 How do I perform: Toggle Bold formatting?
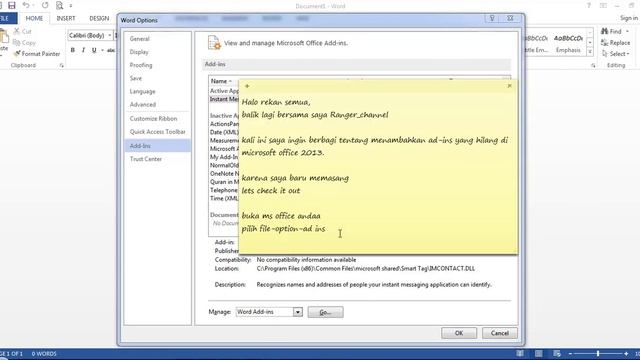tap(73, 50)
